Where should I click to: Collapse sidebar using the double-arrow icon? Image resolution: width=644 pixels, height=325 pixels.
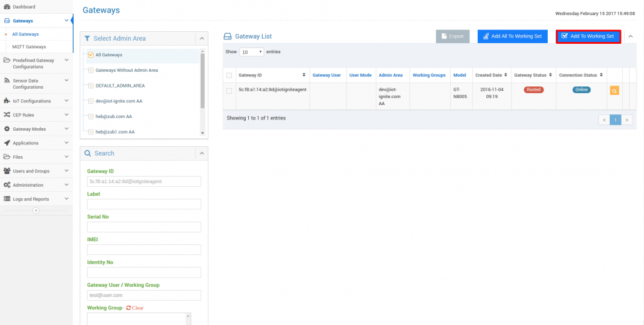(x=36, y=211)
